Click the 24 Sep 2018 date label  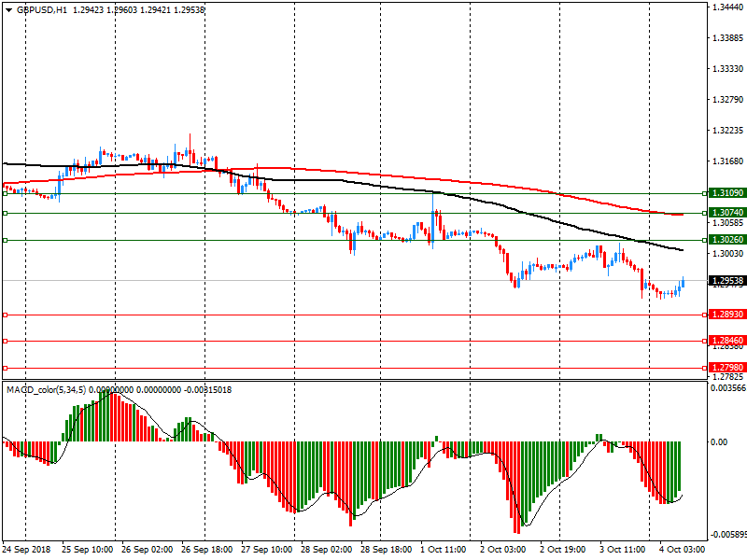click(26, 551)
